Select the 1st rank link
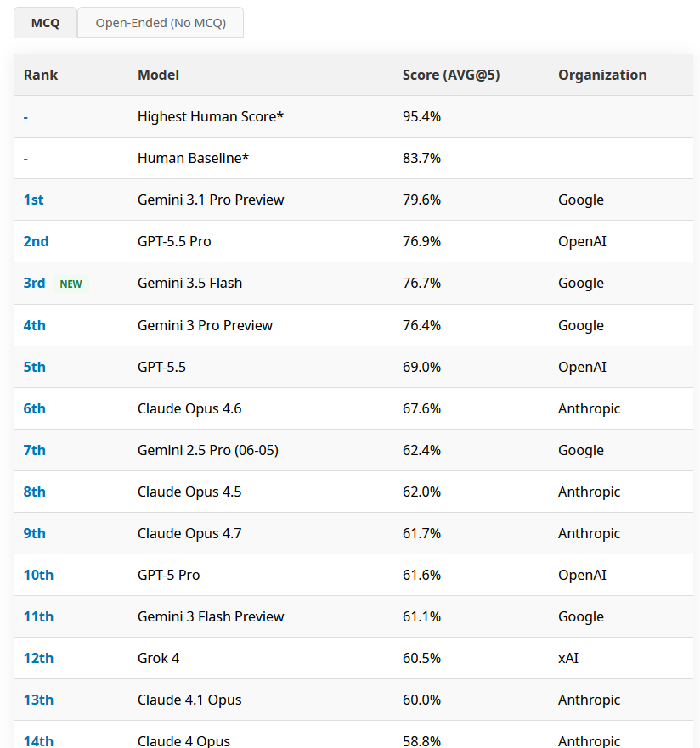This screenshot has width=700, height=748. (33, 200)
